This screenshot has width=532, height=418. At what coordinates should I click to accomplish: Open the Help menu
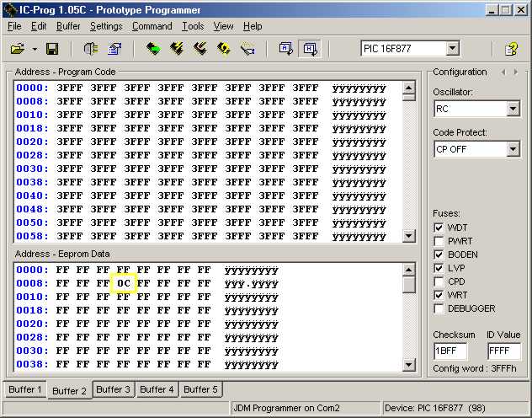pyautogui.click(x=253, y=26)
